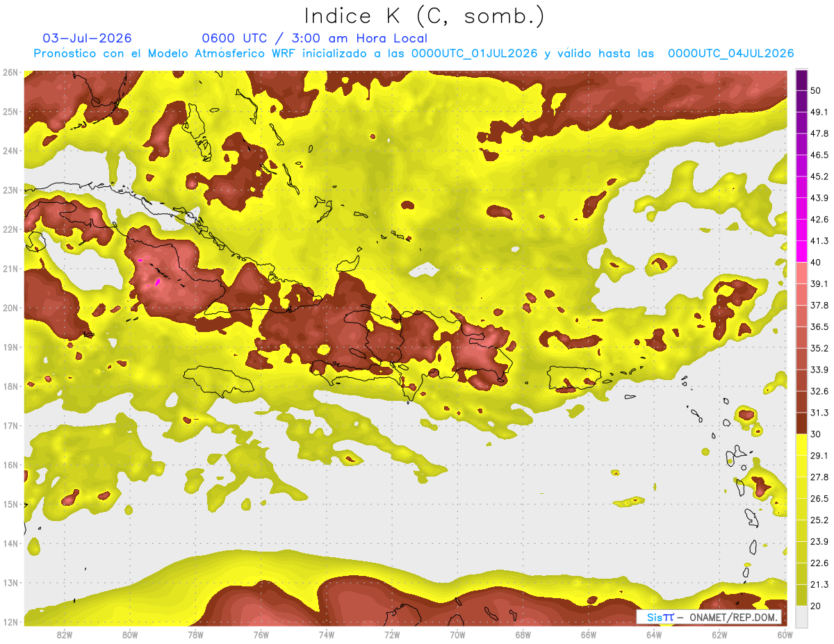
Task: Click the "64W" longitude label
Action: pos(654,635)
